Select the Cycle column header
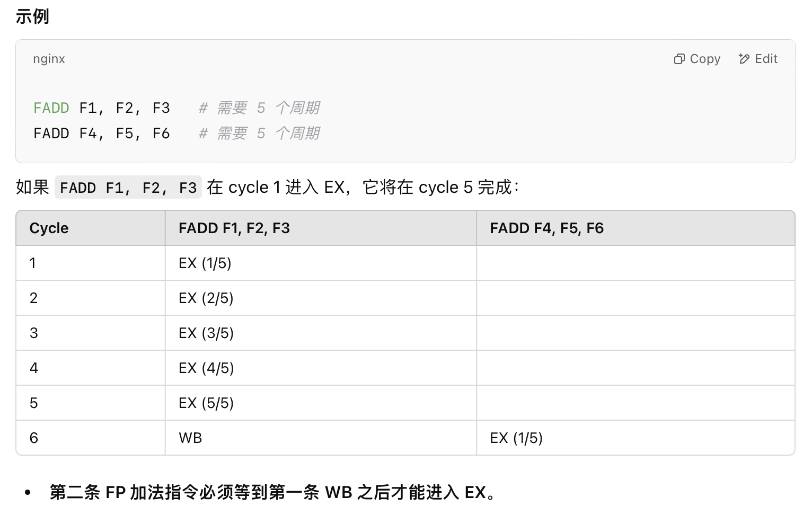Image resolution: width=812 pixels, height=515 pixels. point(48,228)
